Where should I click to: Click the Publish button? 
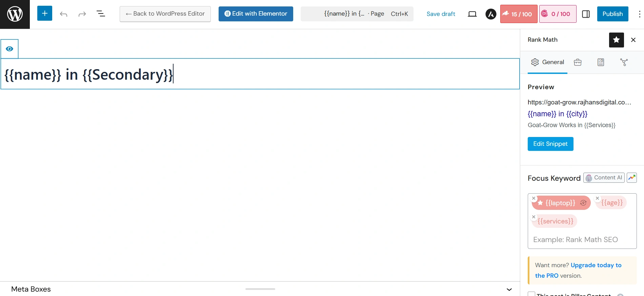pyautogui.click(x=612, y=14)
